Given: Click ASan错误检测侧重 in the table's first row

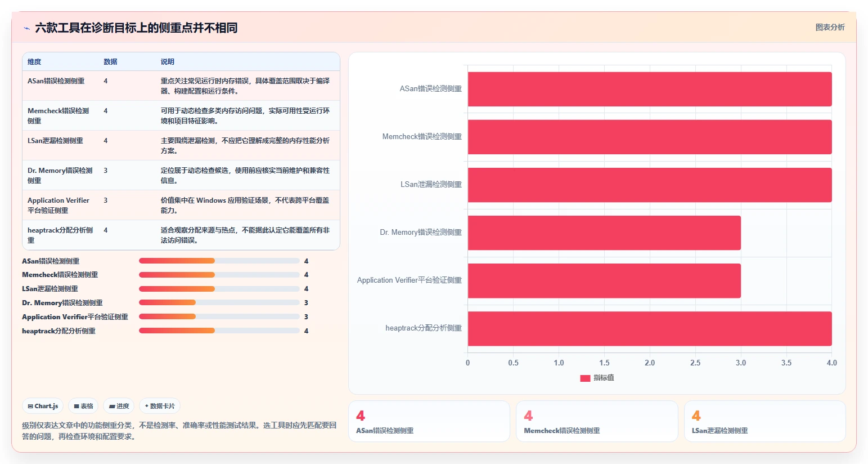Looking at the screenshot, I should tap(56, 81).
